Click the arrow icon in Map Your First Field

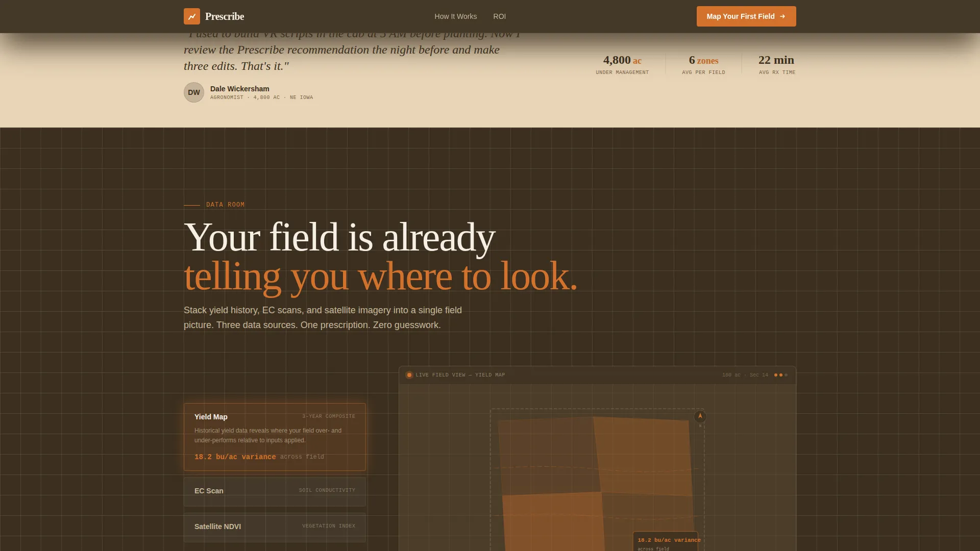(x=782, y=16)
